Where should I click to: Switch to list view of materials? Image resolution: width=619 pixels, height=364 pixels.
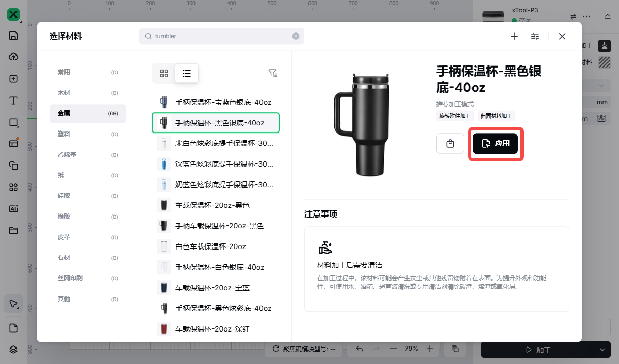(187, 73)
